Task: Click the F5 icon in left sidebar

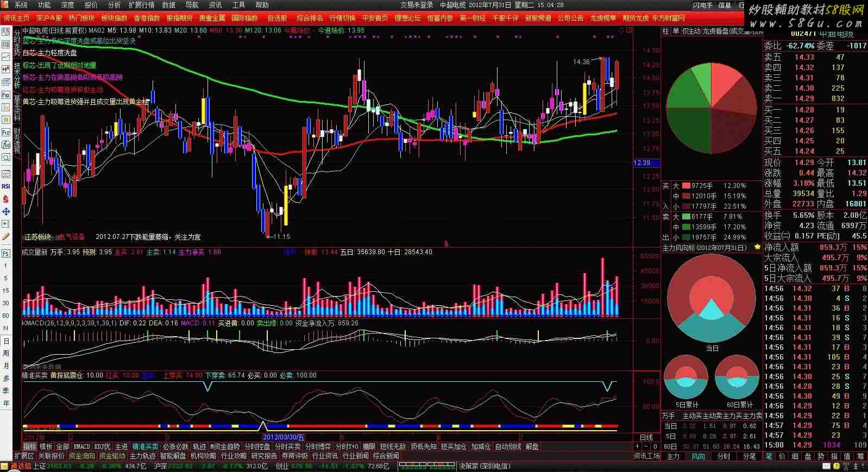Action: click(x=6, y=254)
